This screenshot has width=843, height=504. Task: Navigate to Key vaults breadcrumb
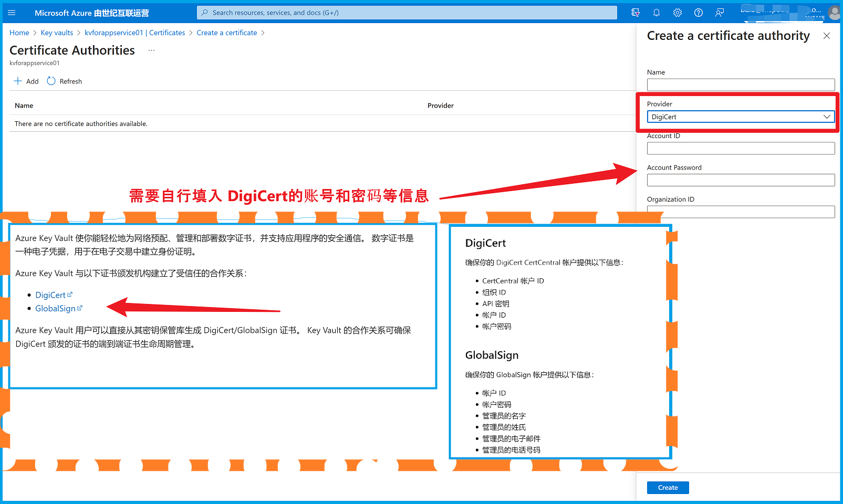tap(57, 33)
